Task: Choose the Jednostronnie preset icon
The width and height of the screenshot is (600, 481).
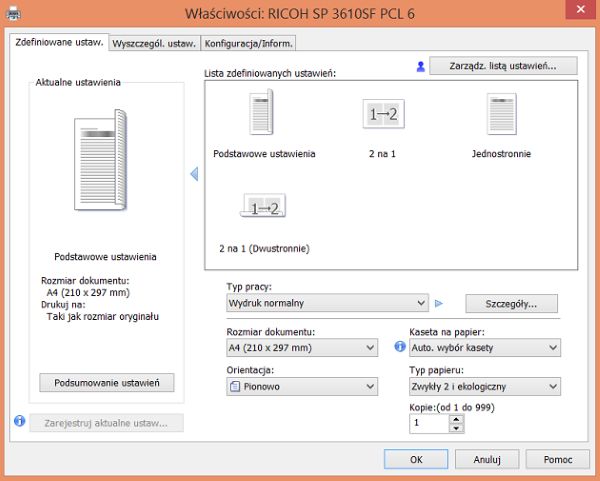Action: 502,114
